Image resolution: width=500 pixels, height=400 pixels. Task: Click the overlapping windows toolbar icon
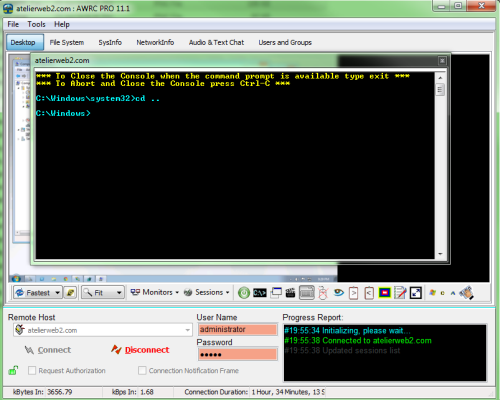click(276, 293)
